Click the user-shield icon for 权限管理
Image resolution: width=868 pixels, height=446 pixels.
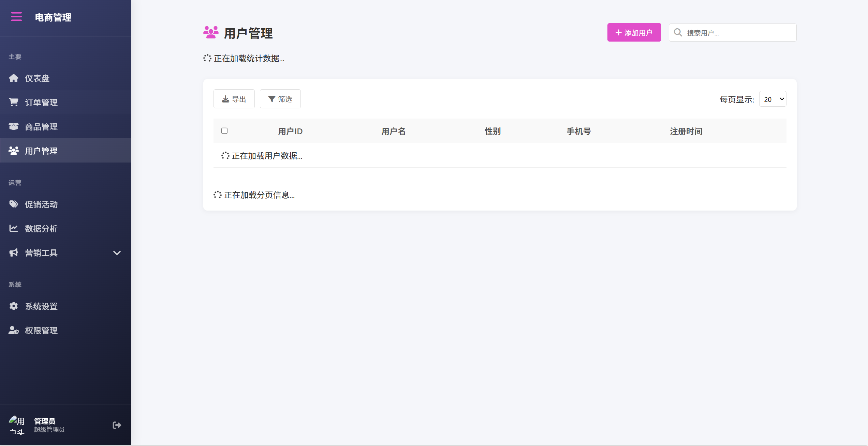pyautogui.click(x=14, y=330)
